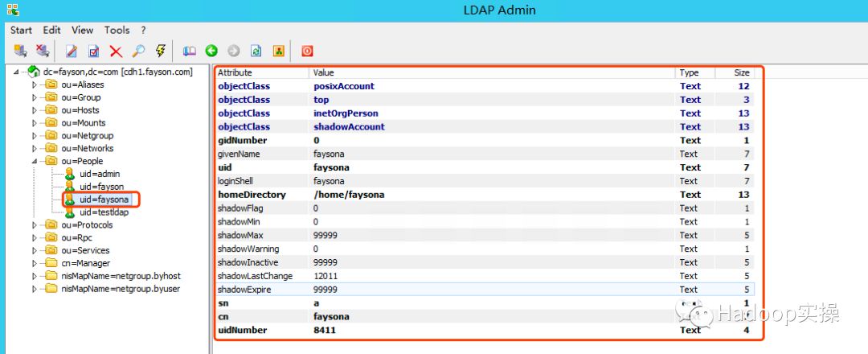Viewport: 868px width, 354px height.
Task: Click the shadowLastChange value 12011
Action: pos(325,276)
